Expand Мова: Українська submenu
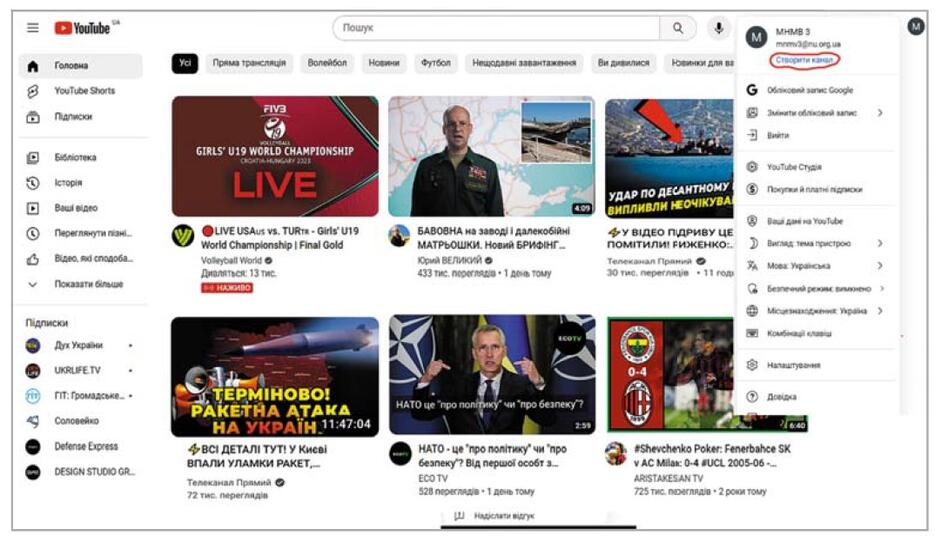The width and height of the screenshot is (940, 536). (816, 266)
